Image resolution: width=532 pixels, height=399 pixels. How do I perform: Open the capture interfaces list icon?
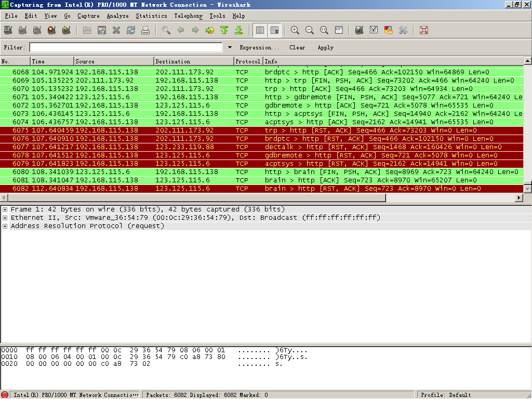(8, 30)
